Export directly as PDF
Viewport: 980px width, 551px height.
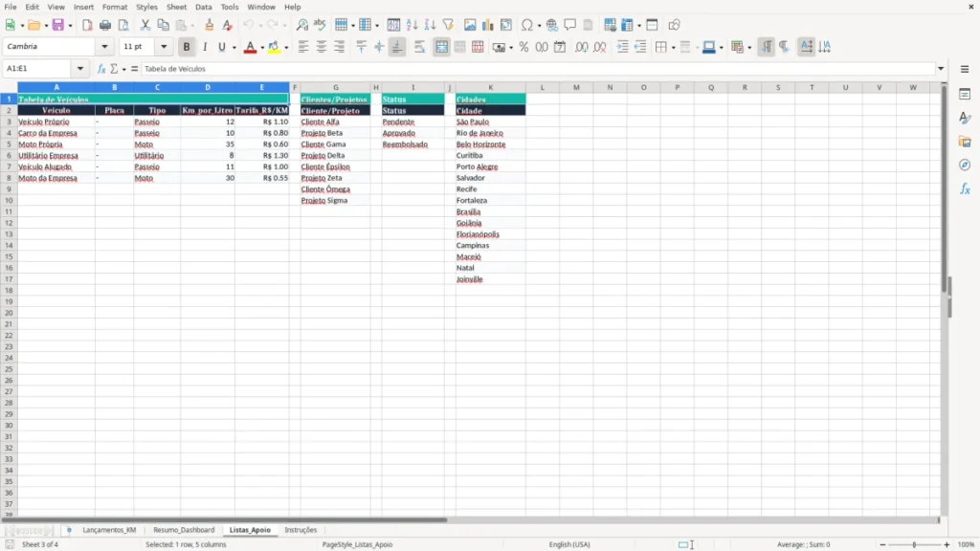pyautogui.click(x=87, y=25)
